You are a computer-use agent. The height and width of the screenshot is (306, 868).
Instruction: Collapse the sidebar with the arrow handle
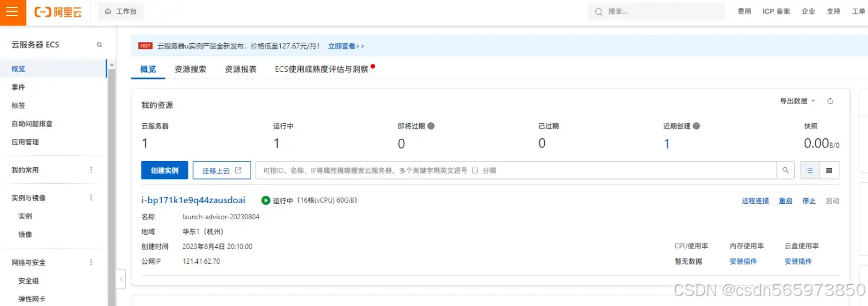pos(121,279)
